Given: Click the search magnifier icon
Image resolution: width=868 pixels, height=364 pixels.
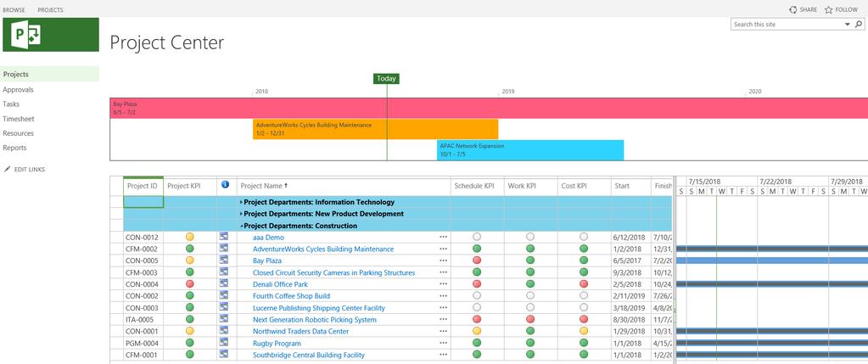Looking at the screenshot, I should point(858,25).
